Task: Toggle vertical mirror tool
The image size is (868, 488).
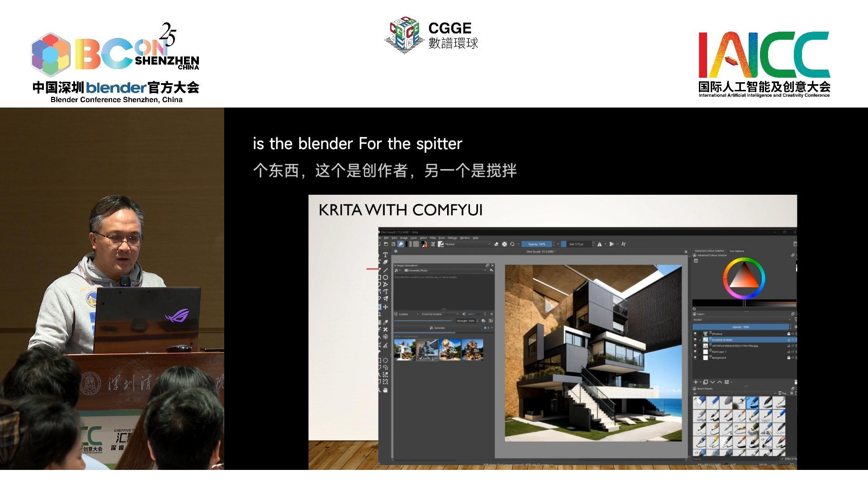Action: coord(612,244)
